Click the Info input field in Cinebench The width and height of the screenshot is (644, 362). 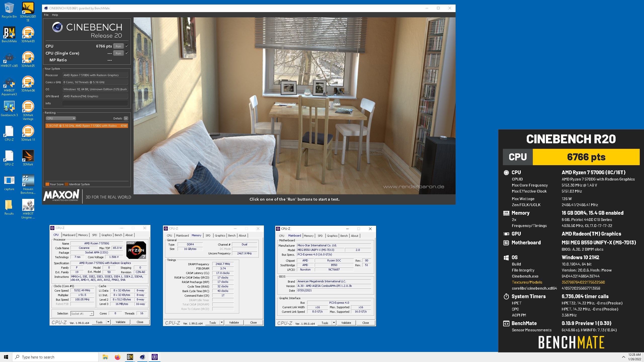click(x=95, y=103)
